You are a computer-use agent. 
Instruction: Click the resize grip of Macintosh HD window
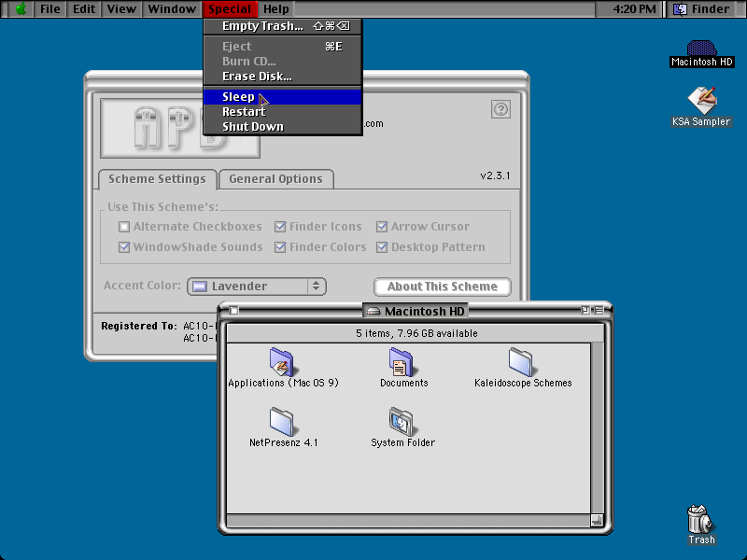click(598, 521)
